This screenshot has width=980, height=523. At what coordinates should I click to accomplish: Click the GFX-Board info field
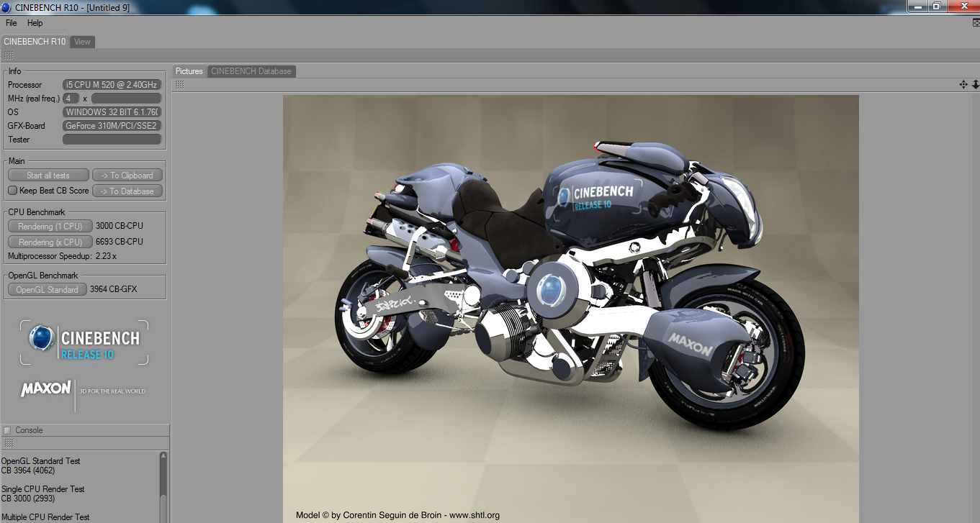coord(112,126)
